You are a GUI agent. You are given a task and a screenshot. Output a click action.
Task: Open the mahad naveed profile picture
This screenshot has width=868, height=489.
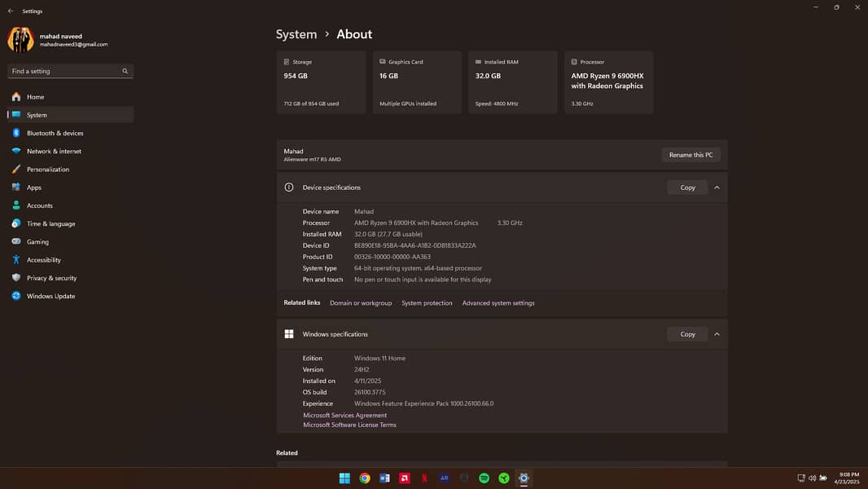click(x=20, y=40)
